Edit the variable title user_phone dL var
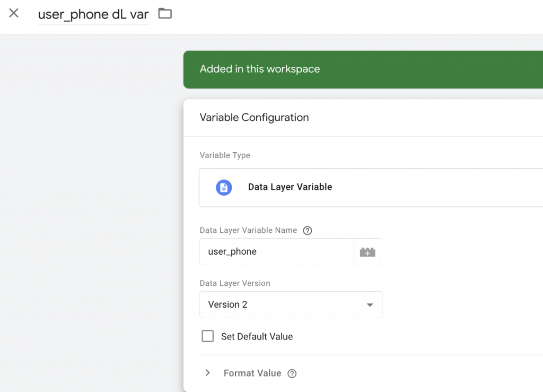Image resolution: width=543 pixels, height=392 pixels. coord(93,14)
